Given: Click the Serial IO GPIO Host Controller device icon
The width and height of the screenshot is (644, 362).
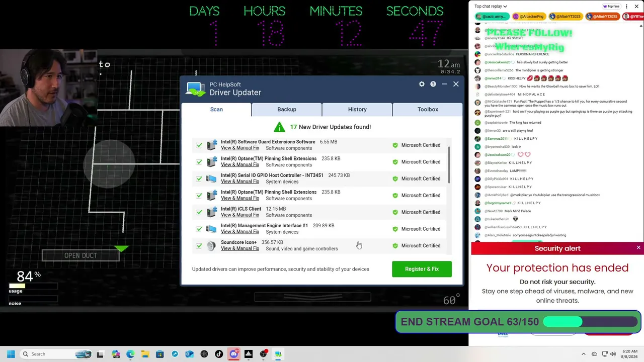Looking at the screenshot, I should pyautogui.click(x=211, y=178).
